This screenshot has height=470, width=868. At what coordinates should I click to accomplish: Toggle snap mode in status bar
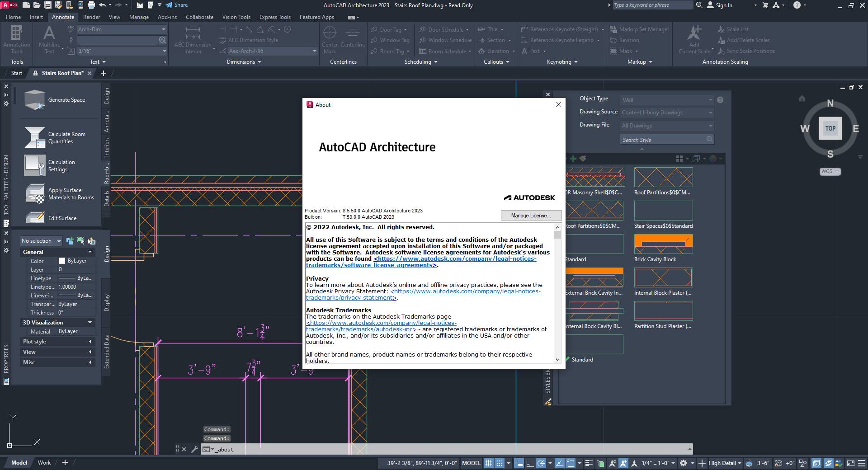[499, 463]
